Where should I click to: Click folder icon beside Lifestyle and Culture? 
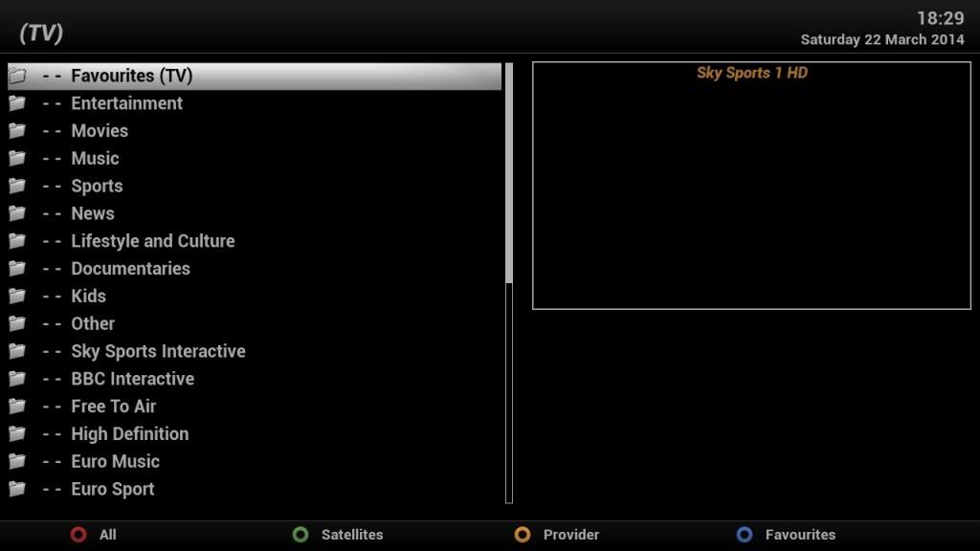17,240
